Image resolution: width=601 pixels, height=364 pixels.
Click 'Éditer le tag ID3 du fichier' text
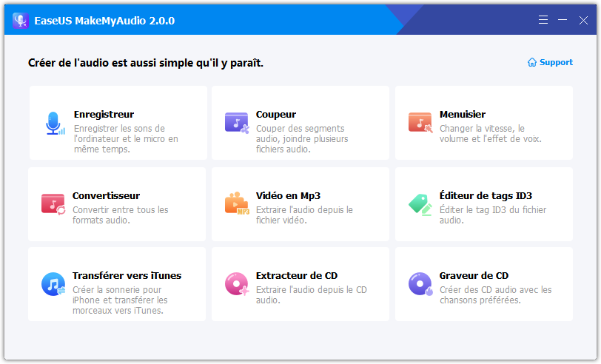[x=493, y=215]
